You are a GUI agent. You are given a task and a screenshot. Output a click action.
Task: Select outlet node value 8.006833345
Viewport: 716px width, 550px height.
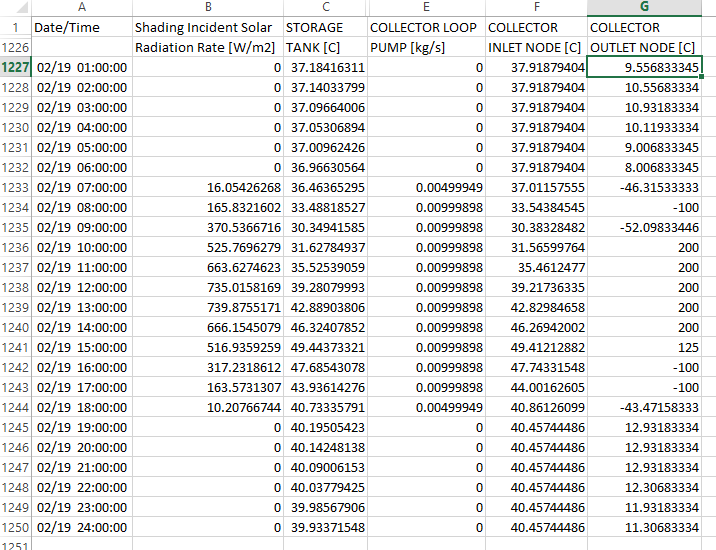click(644, 168)
